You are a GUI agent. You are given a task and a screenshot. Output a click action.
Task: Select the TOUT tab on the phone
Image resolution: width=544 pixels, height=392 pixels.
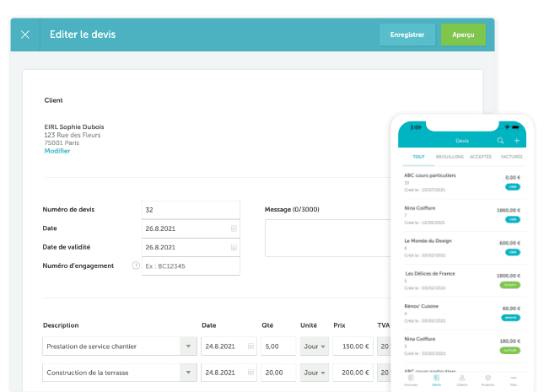click(x=419, y=157)
